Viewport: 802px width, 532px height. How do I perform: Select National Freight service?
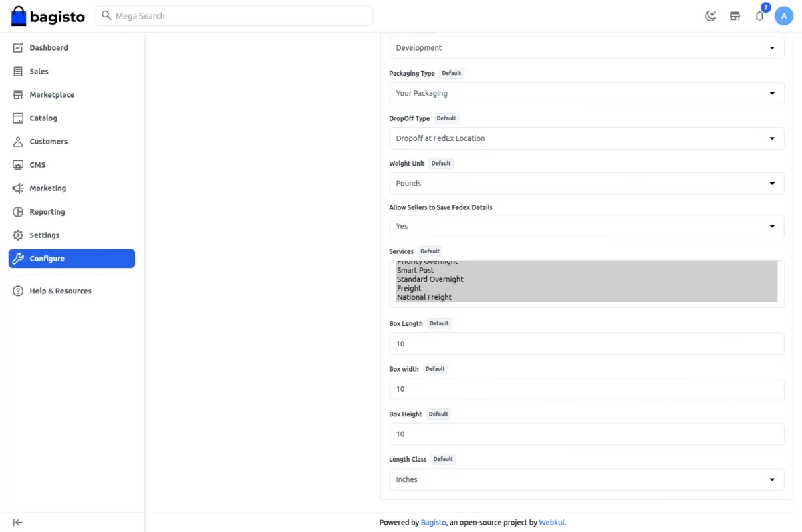click(x=586, y=297)
